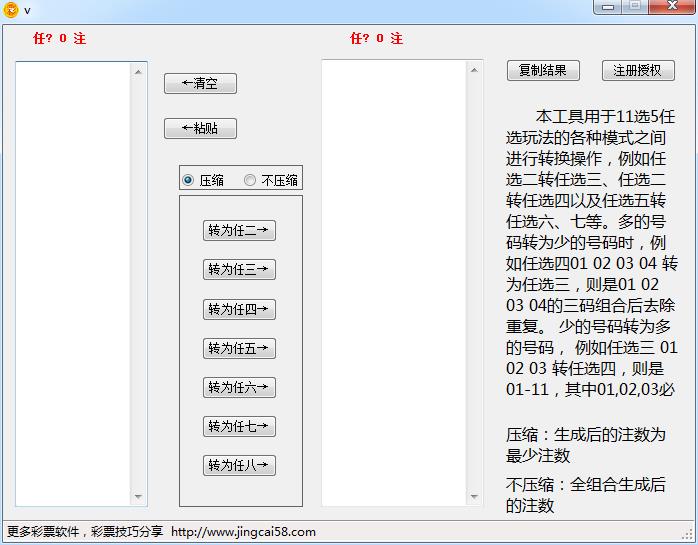Convert to 任四 with the 转为任四 button
This screenshot has width=698, height=545.
point(239,309)
